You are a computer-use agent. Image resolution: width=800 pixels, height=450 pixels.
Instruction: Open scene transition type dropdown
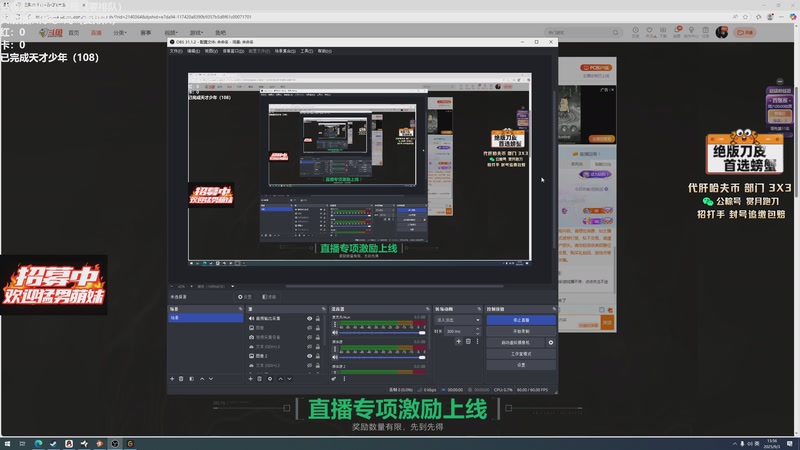pos(458,320)
